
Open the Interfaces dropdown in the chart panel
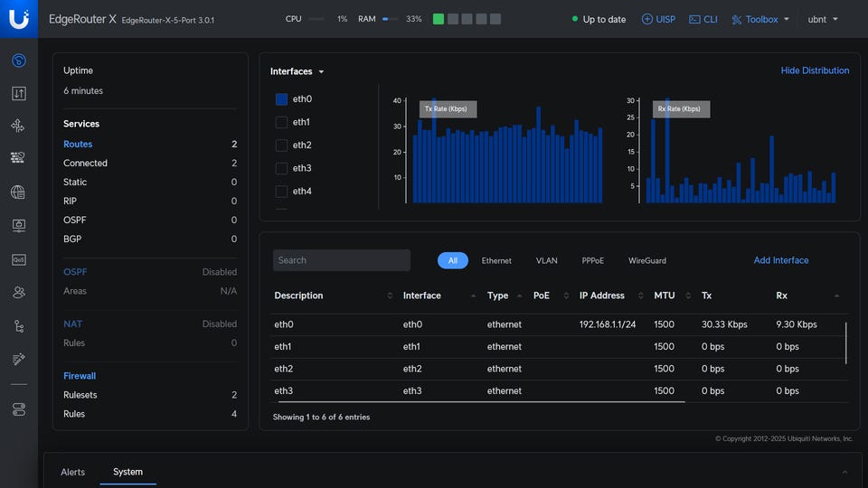297,71
